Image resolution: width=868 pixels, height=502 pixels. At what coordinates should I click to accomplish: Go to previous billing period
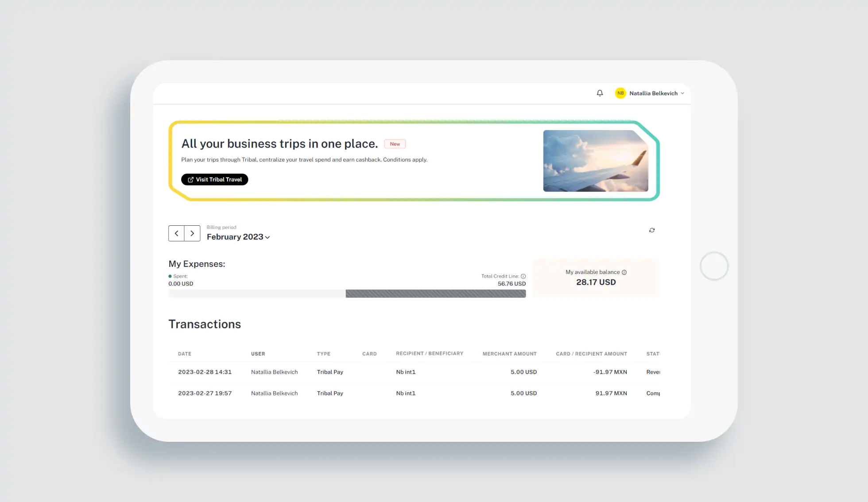[x=176, y=233]
